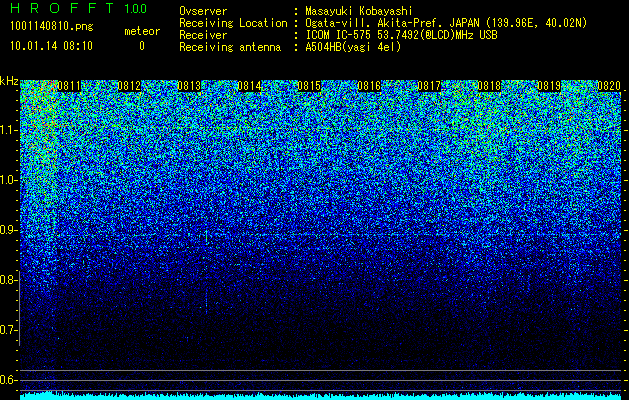This screenshot has height=400, width=629.
Task: Click the 1.0 kHz axis label
Action: pos(8,180)
